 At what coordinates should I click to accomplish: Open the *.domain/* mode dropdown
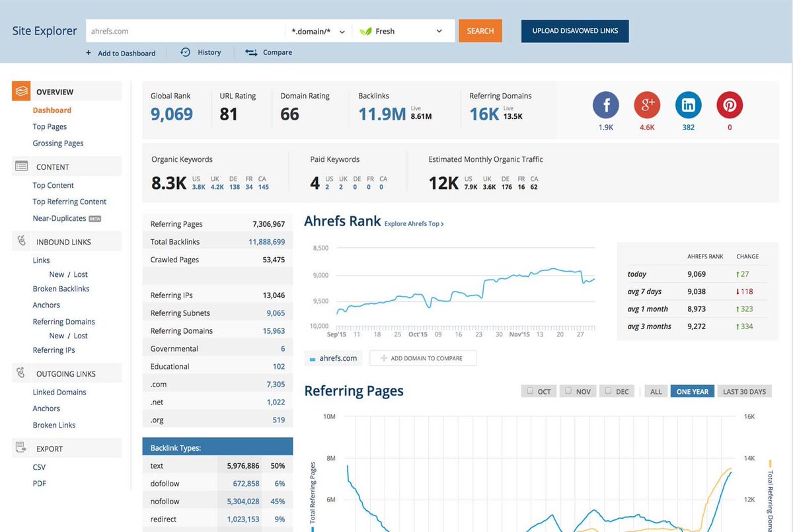point(319,31)
